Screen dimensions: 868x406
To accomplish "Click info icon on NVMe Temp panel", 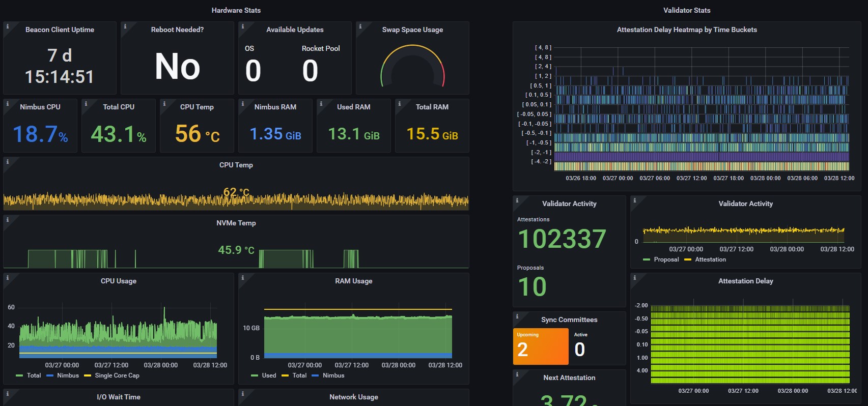I will click(7, 220).
